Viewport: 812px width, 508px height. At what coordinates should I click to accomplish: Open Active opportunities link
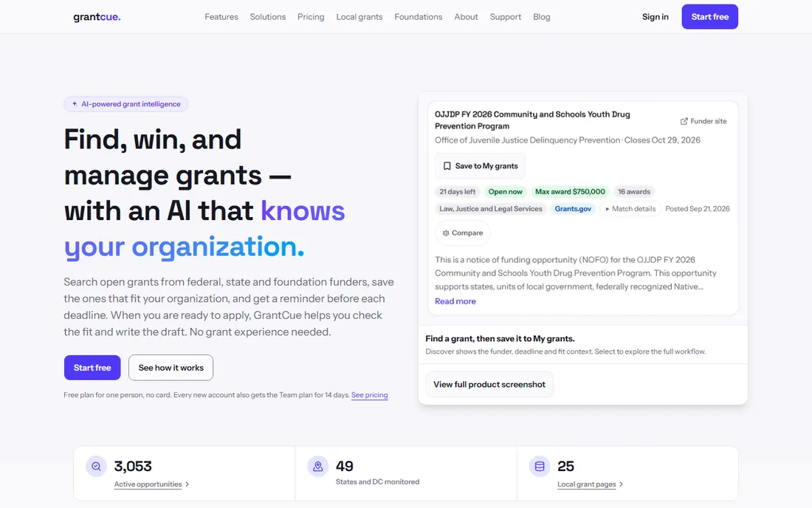point(148,484)
